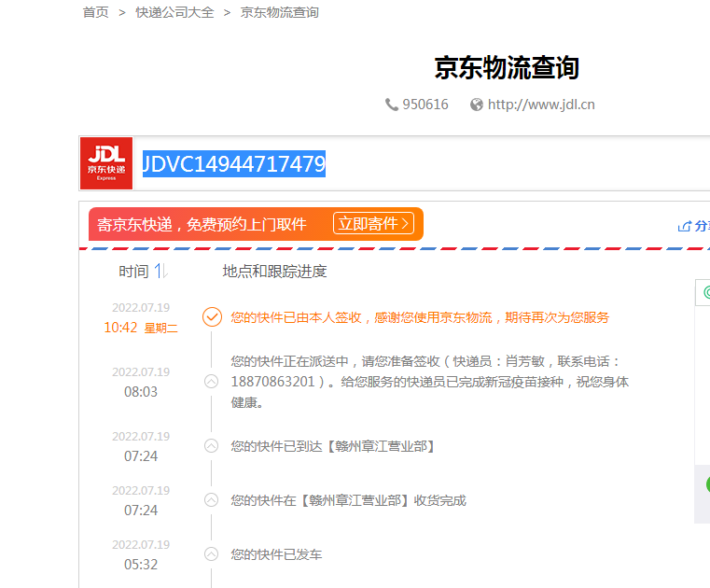Screen dimensions: 710x588
Task: Click the signed status text 您的快件已由本人签收
Action: click(x=296, y=317)
